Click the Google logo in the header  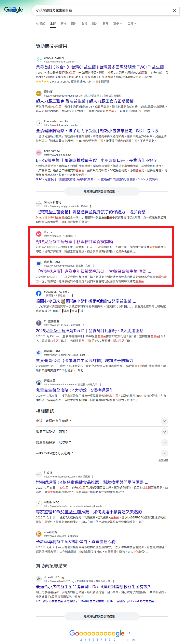coord(14,10)
